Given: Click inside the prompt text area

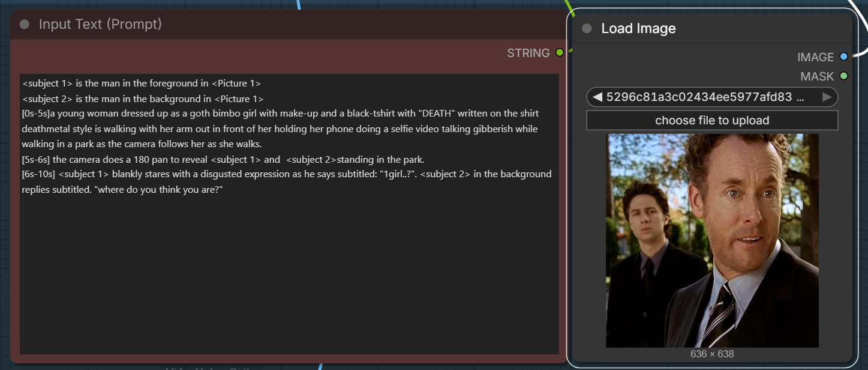Looking at the screenshot, I should 289,214.
